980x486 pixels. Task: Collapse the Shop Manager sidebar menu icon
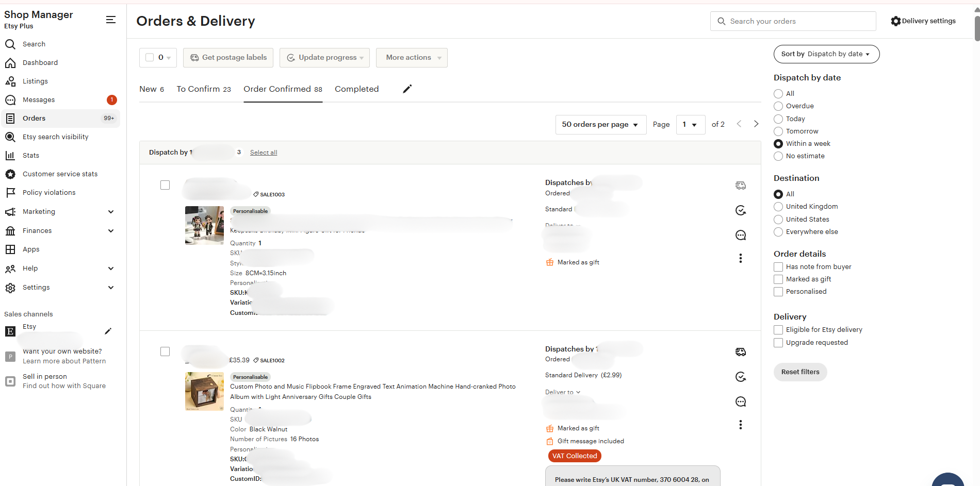click(x=110, y=20)
